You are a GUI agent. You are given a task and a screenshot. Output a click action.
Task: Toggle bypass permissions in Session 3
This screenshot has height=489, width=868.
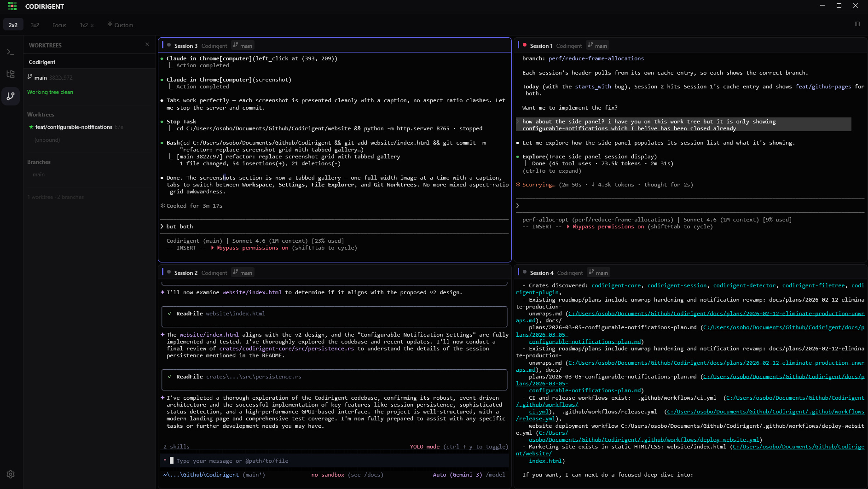[251, 248]
